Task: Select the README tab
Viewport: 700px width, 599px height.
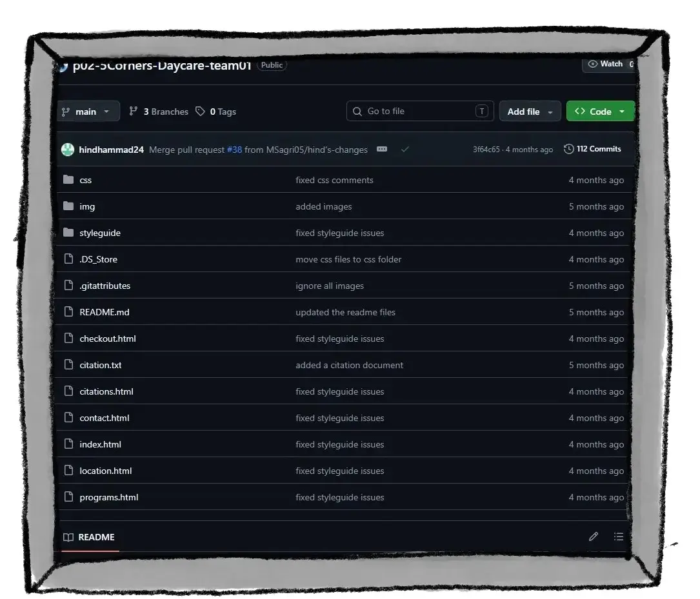Action: (89, 537)
